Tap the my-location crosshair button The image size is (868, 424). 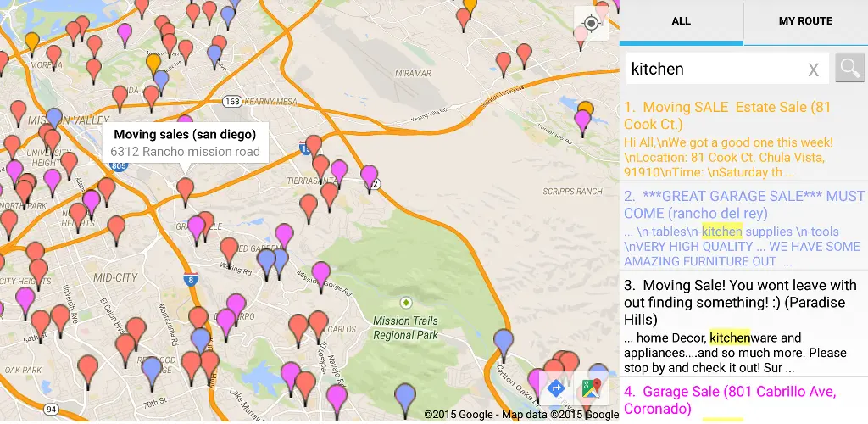591,23
